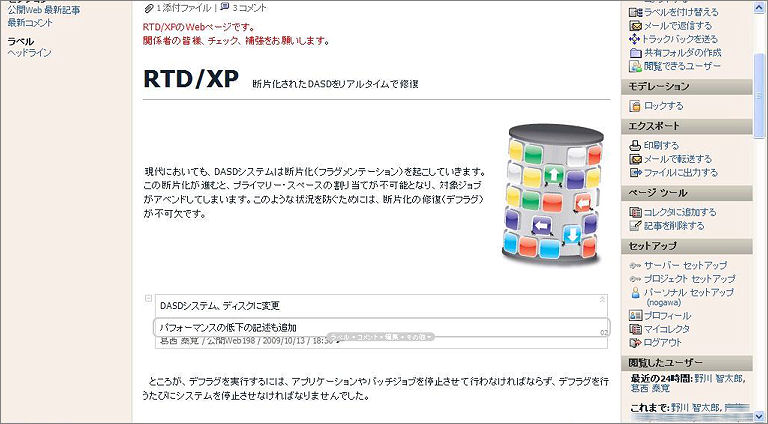Click the DASD cylinder illustration
The image size is (768, 424).
click(552, 194)
